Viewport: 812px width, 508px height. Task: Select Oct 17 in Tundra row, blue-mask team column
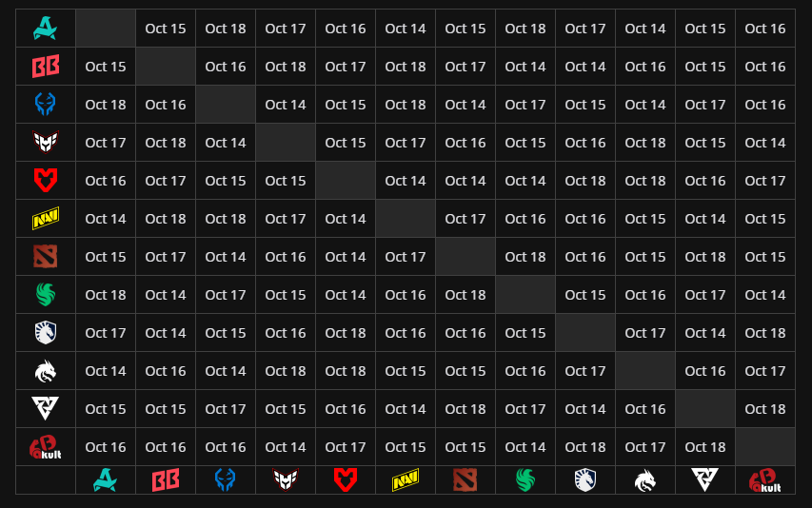point(226,409)
